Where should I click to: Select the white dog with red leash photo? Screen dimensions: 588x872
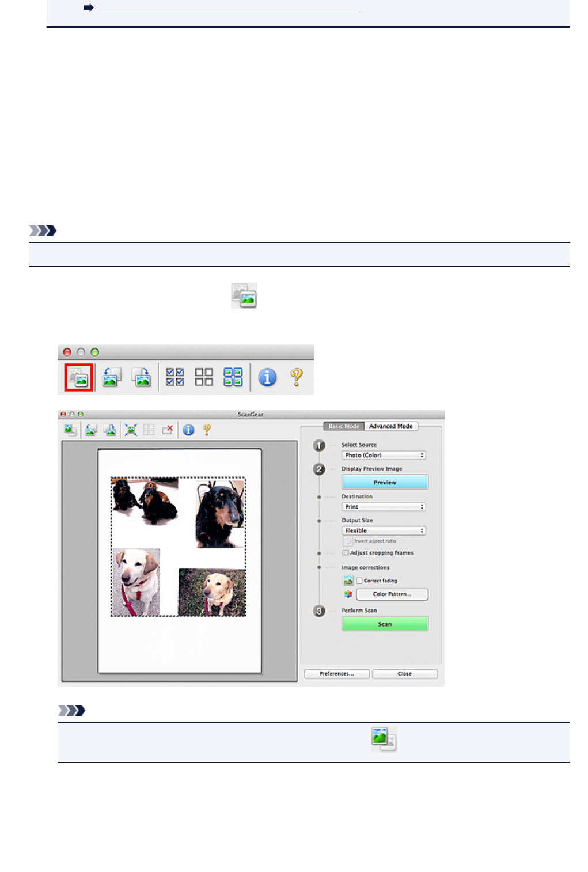[136, 582]
